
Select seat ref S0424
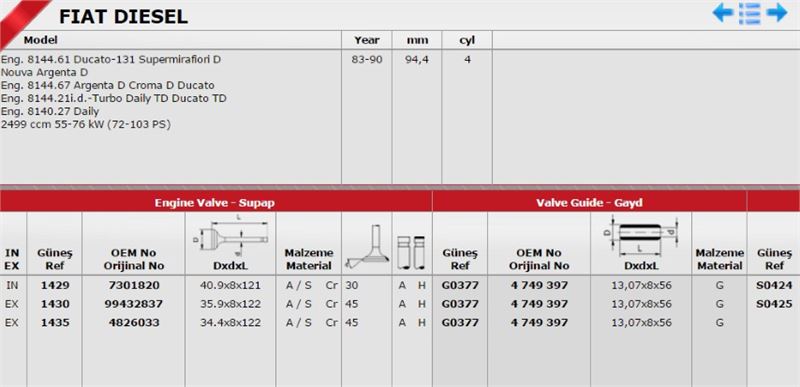(774, 285)
